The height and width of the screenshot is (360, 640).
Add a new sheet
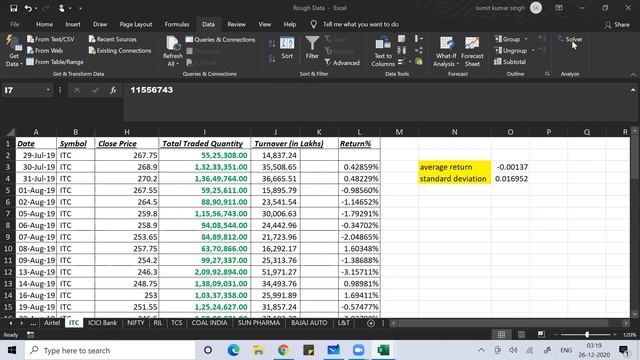pos(371,323)
